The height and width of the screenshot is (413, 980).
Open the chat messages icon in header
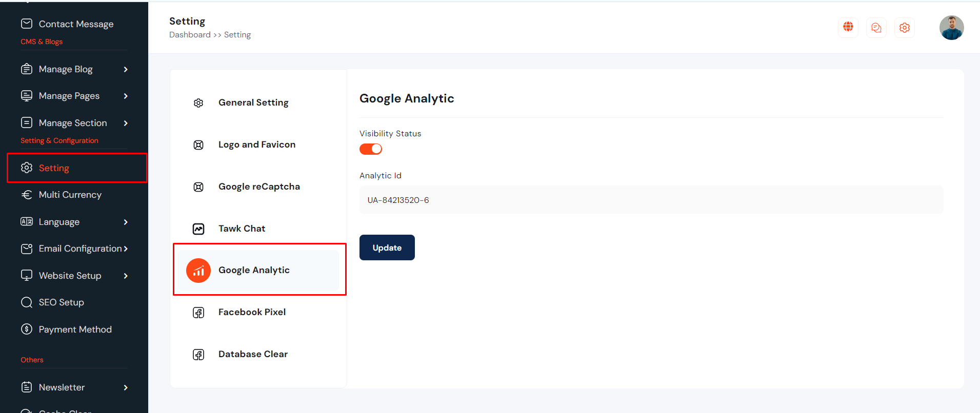click(x=876, y=28)
